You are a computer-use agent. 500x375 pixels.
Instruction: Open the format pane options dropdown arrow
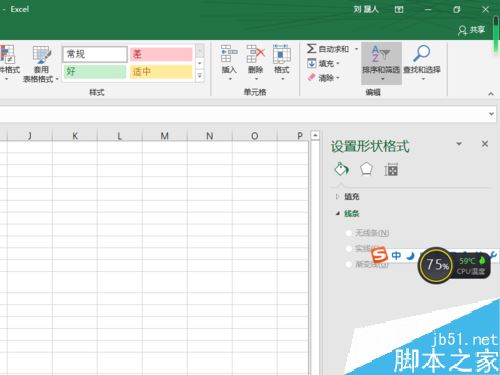[459, 144]
